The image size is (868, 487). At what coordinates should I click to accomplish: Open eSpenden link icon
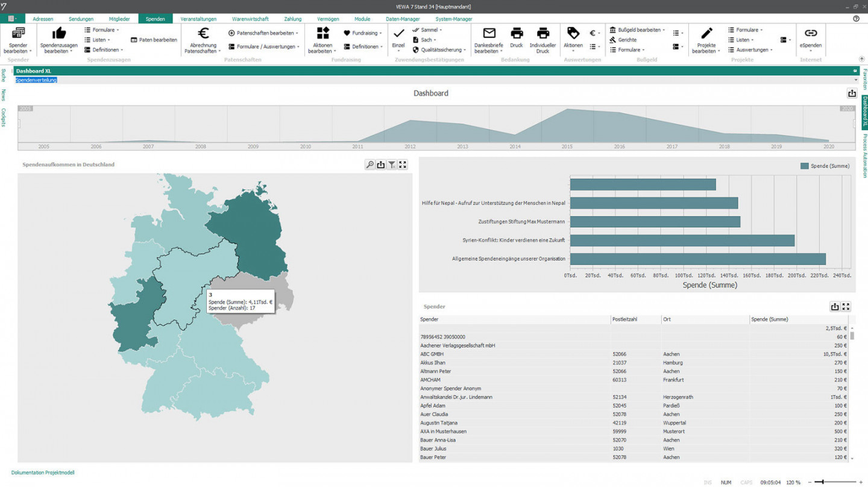[x=811, y=33]
